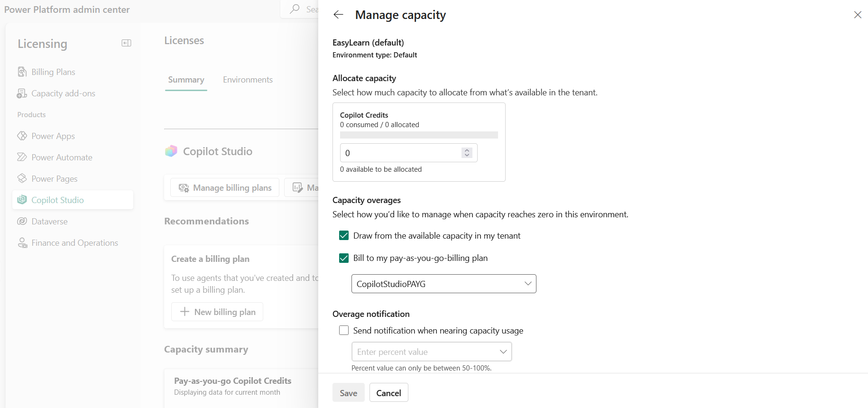Viewport: 868px width, 408px height.
Task: Close the Manage capacity panel
Action: click(858, 15)
